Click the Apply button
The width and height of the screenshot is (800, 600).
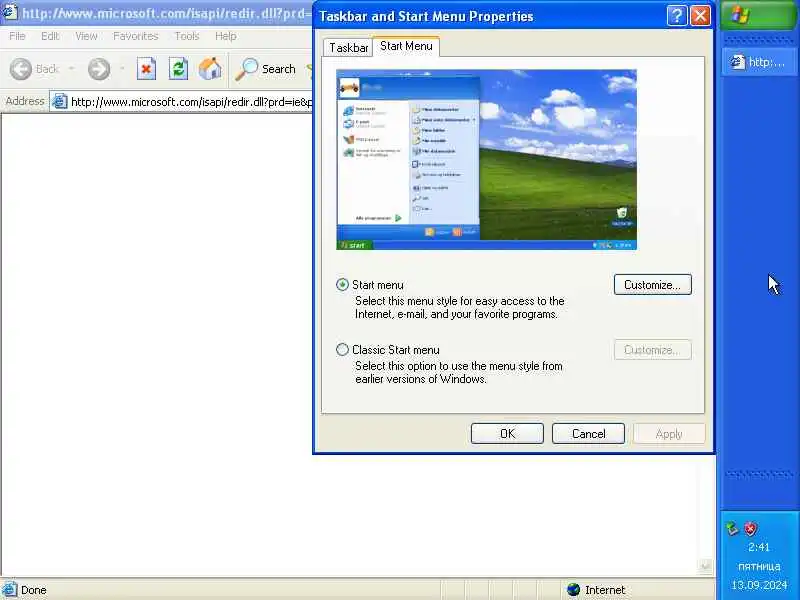(x=669, y=434)
